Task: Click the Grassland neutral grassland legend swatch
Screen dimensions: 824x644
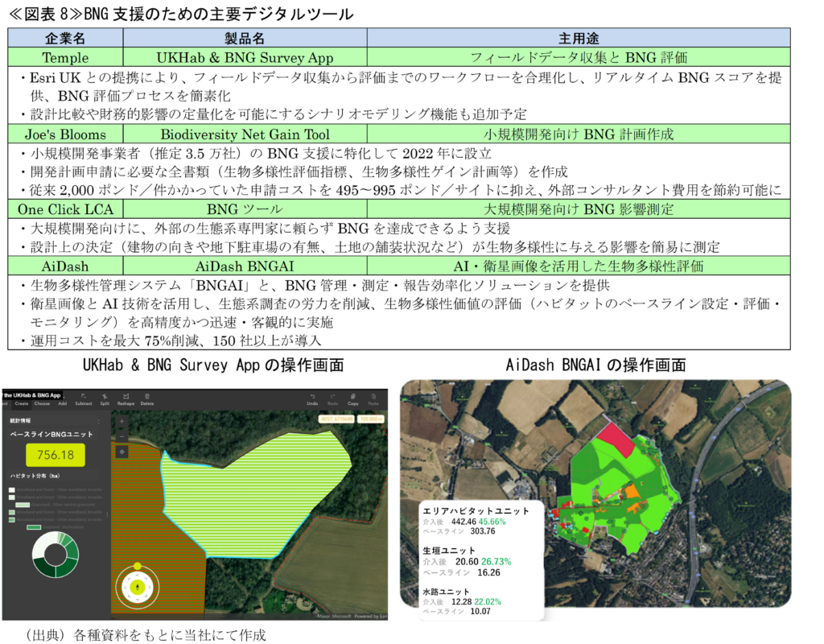Action: pos(23,505)
